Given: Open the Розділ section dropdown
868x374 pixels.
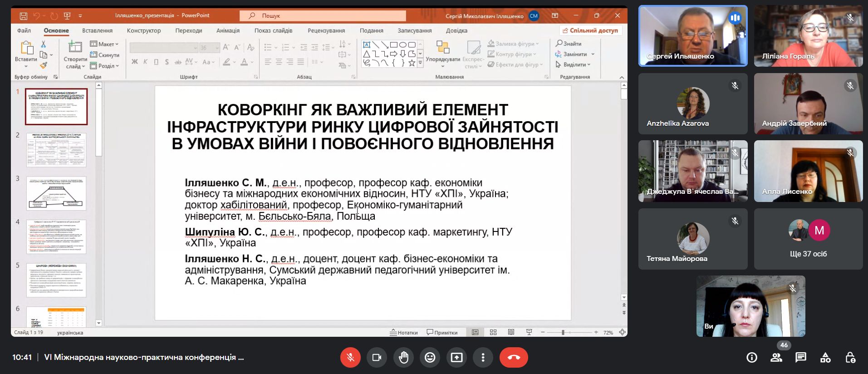Looking at the screenshot, I should [104, 66].
